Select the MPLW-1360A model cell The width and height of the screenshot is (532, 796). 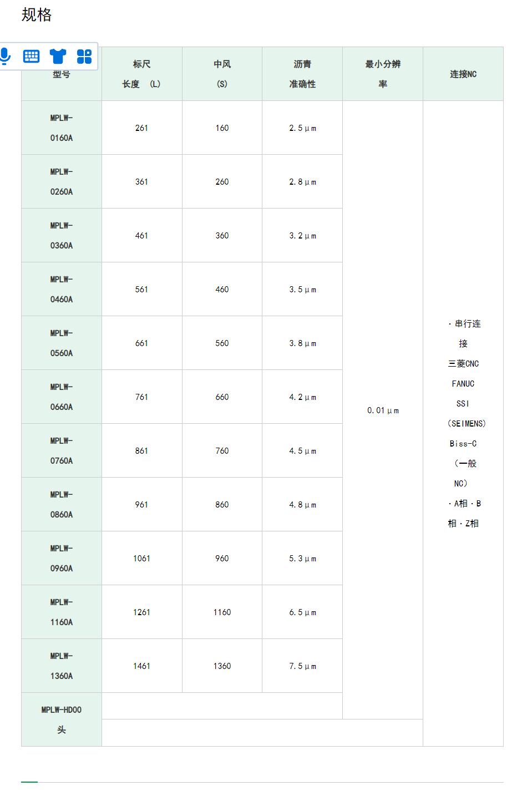(62, 666)
